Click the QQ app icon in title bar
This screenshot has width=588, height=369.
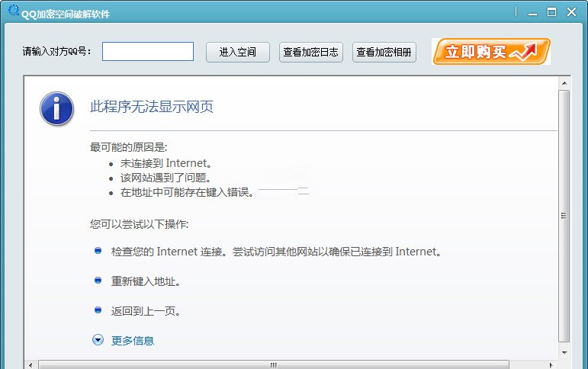click(13, 11)
